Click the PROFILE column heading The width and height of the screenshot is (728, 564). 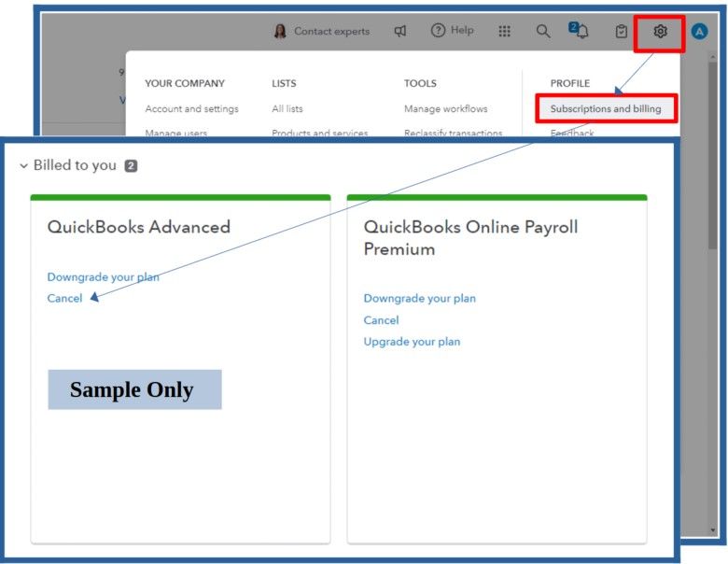570,83
